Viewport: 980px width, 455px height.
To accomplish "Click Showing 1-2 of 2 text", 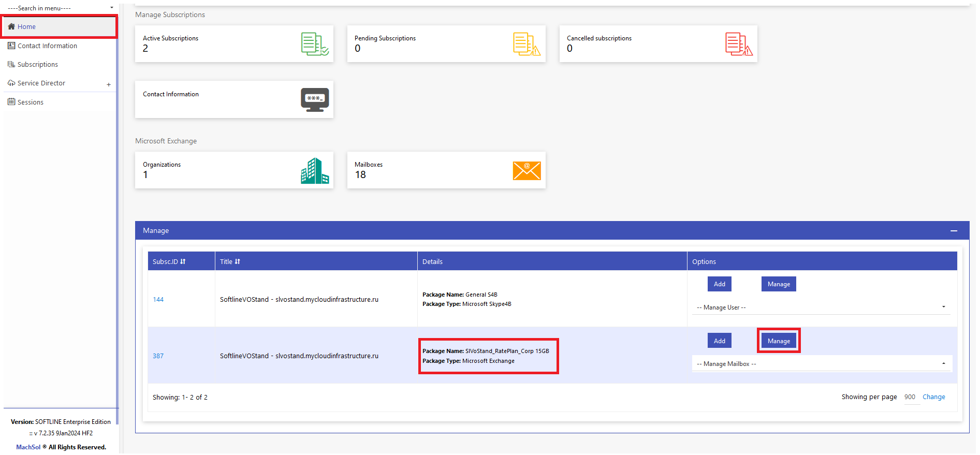I will [180, 397].
